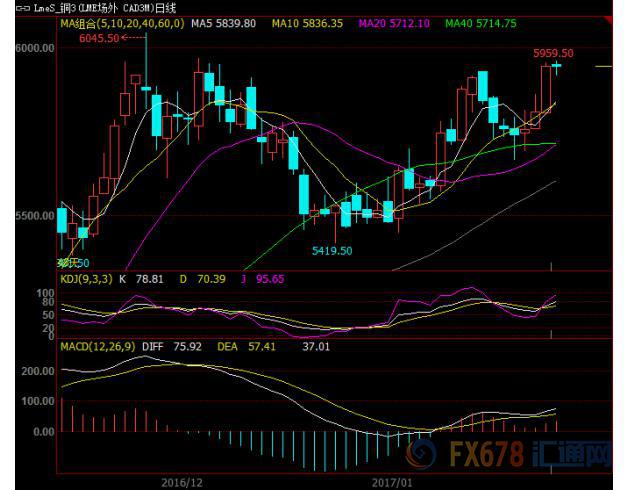Click the KDJ axis label 80

click(48, 302)
